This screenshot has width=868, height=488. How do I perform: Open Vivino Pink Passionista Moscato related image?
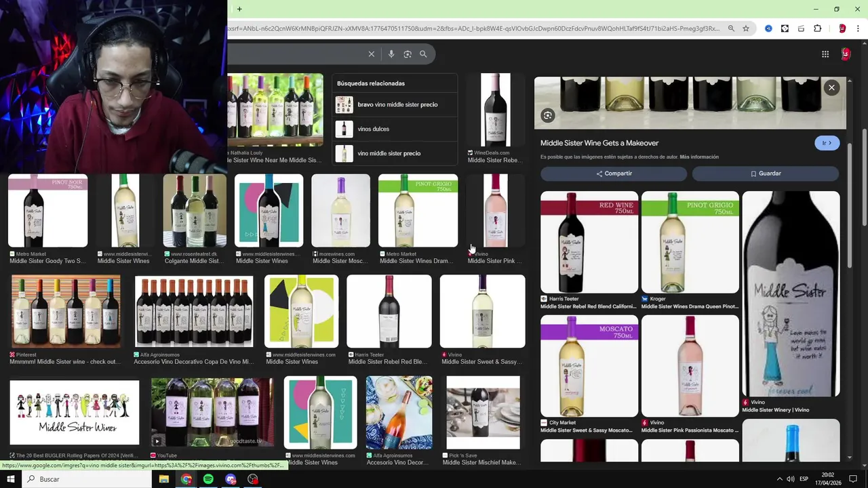pos(690,366)
